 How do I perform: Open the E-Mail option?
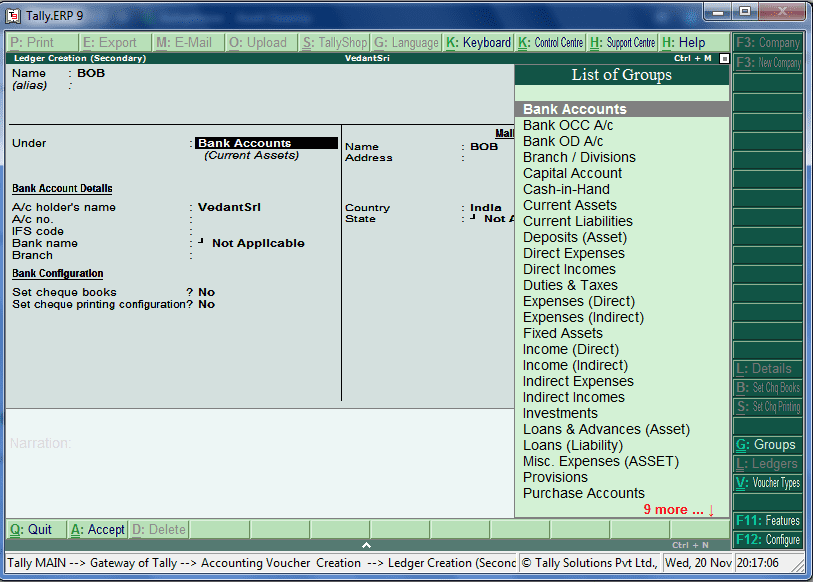(189, 43)
